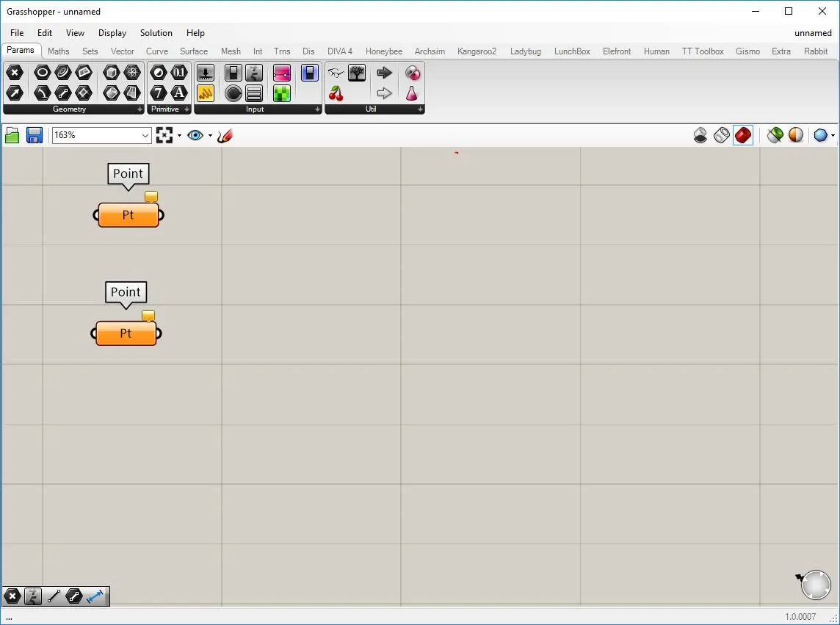Expand the Primitive panel dropdown
This screenshot has width=840, height=625.
(187, 109)
